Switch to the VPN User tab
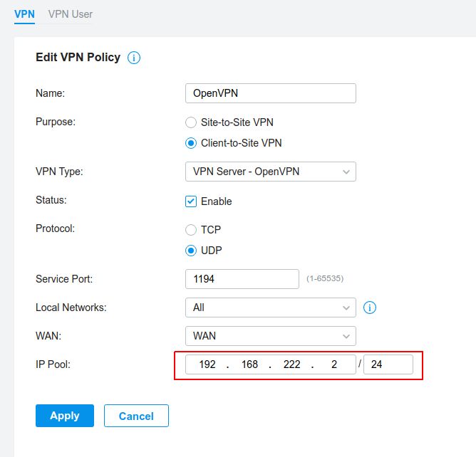The image size is (476, 457). 70,14
